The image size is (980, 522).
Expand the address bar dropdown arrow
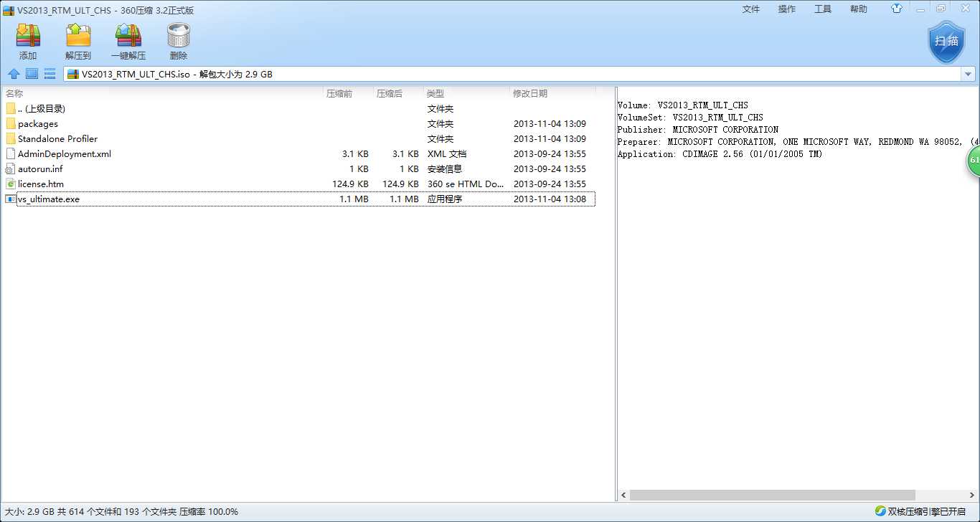coord(968,74)
